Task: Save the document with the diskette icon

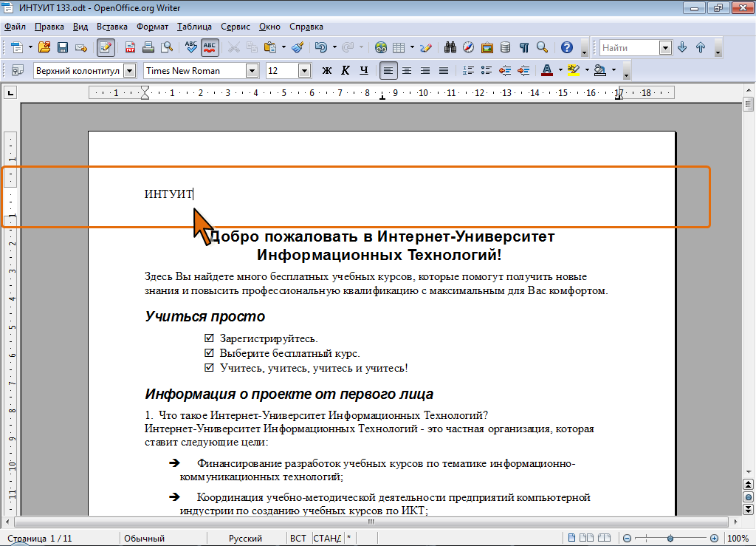Action: click(x=63, y=47)
